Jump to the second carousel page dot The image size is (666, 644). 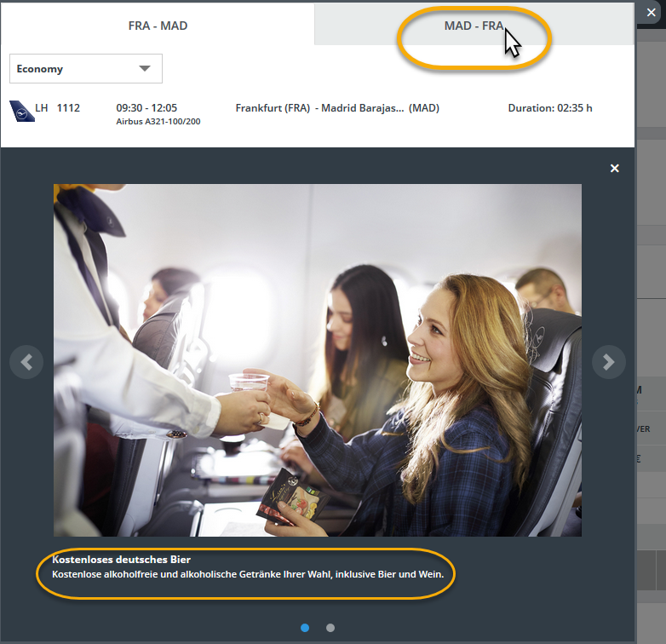[330, 628]
